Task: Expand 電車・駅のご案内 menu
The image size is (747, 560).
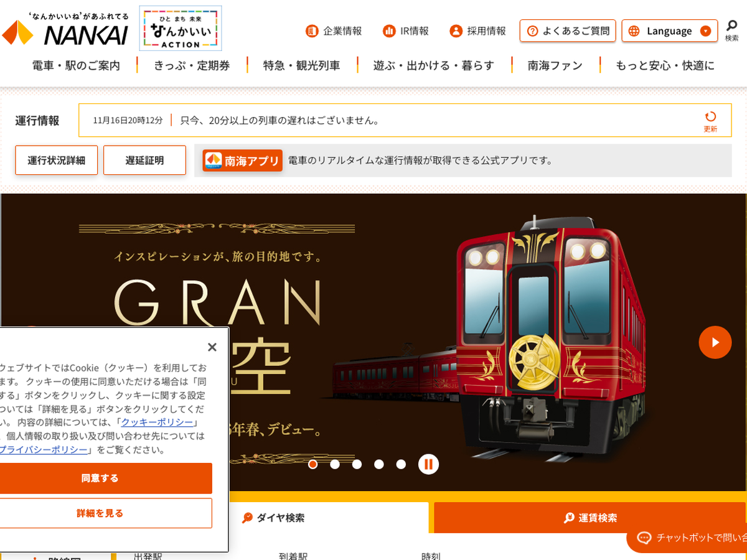Action: [x=77, y=65]
